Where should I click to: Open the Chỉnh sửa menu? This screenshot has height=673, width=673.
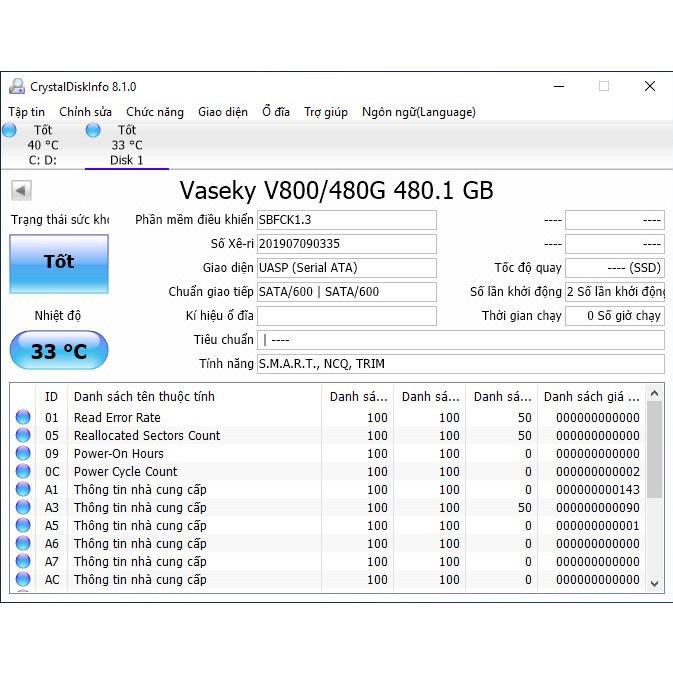point(85,112)
